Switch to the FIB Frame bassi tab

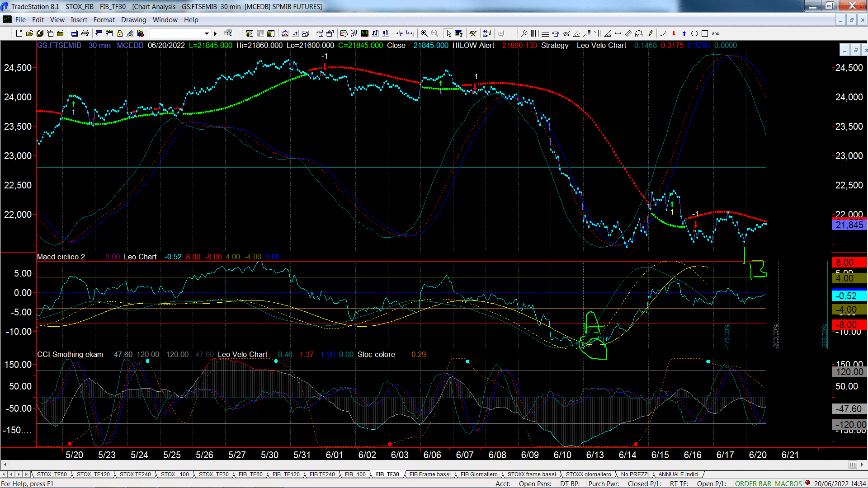(x=430, y=474)
